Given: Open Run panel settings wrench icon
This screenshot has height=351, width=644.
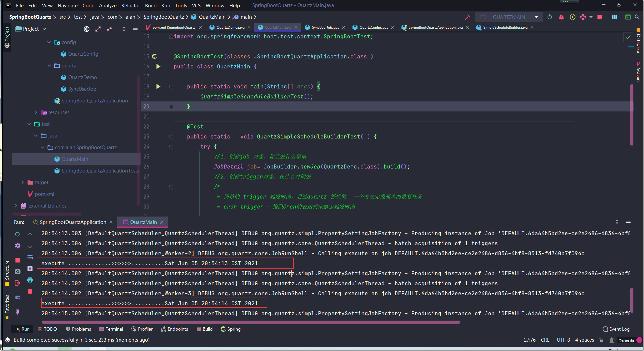Looking at the screenshot, I should (18, 246).
